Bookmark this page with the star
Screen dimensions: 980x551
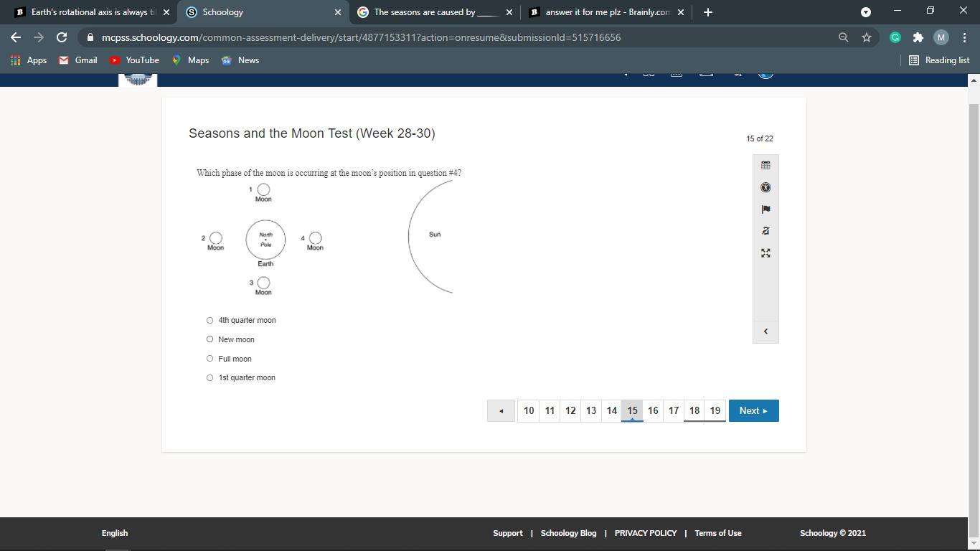[867, 37]
